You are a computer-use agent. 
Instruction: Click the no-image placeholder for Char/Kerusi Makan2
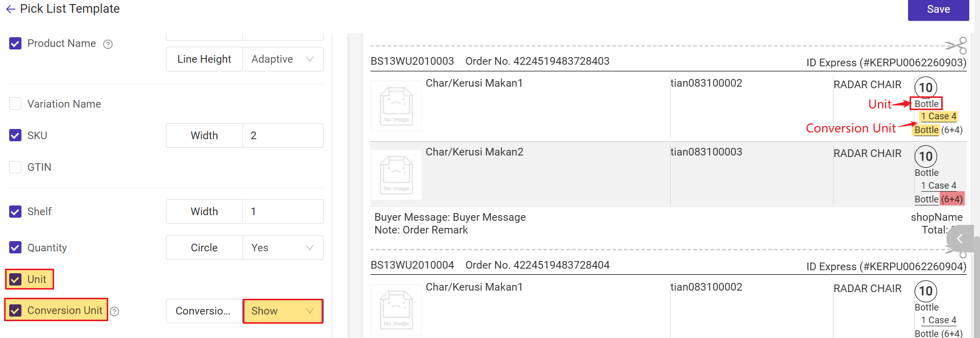(x=396, y=175)
